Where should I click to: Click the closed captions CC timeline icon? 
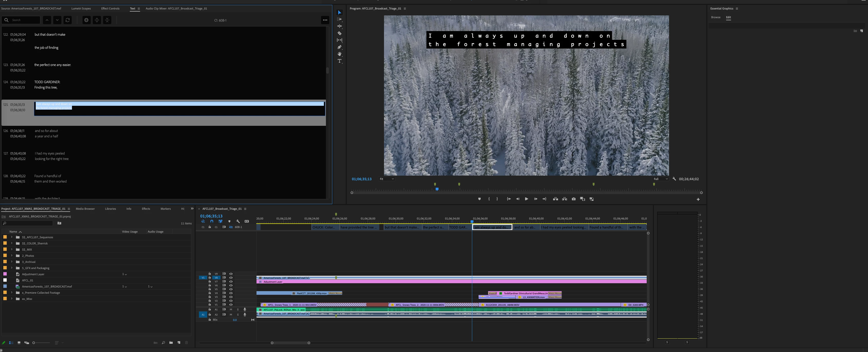[247, 221]
